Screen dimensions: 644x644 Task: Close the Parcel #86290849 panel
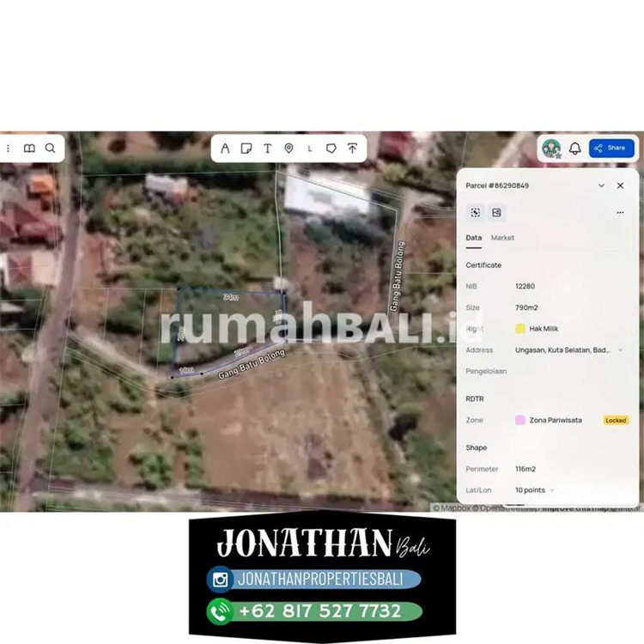tap(620, 185)
